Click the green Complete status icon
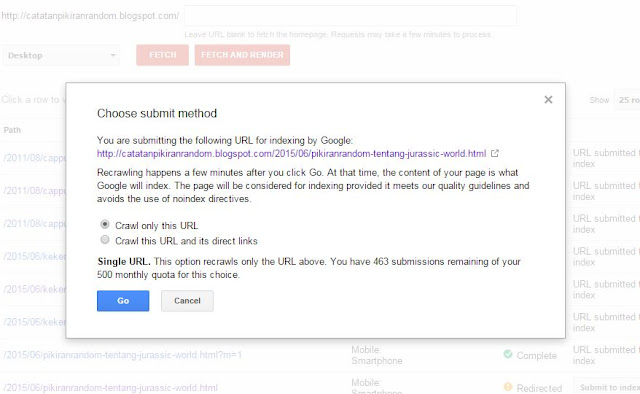The height and width of the screenshot is (394, 640). coord(508,354)
